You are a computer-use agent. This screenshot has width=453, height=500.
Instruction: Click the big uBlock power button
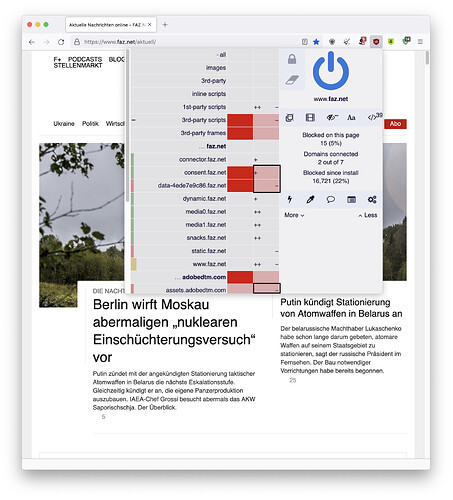(331, 71)
